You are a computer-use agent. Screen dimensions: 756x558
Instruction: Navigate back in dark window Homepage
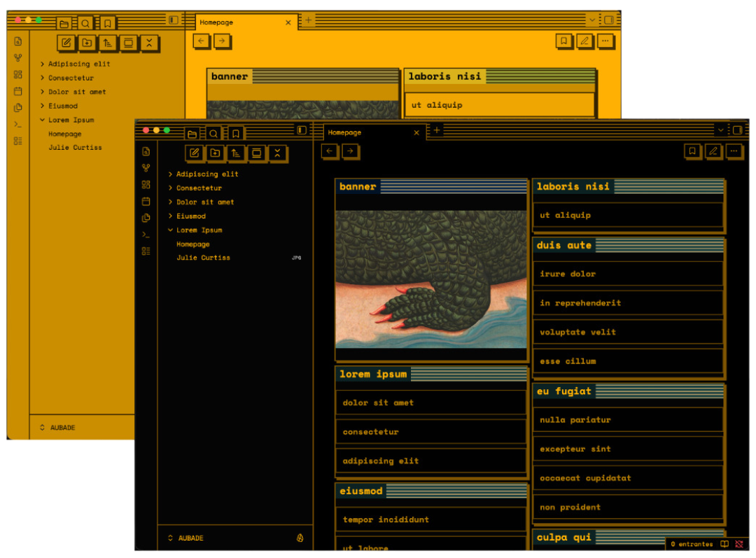[329, 151]
